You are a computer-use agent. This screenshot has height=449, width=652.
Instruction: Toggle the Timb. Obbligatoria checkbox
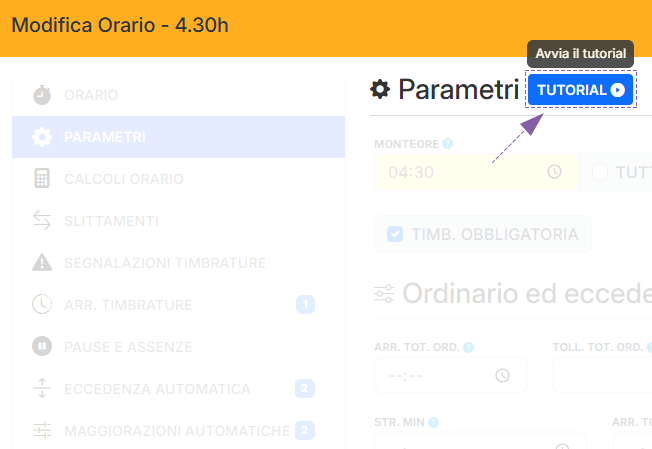click(x=395, y=234)
